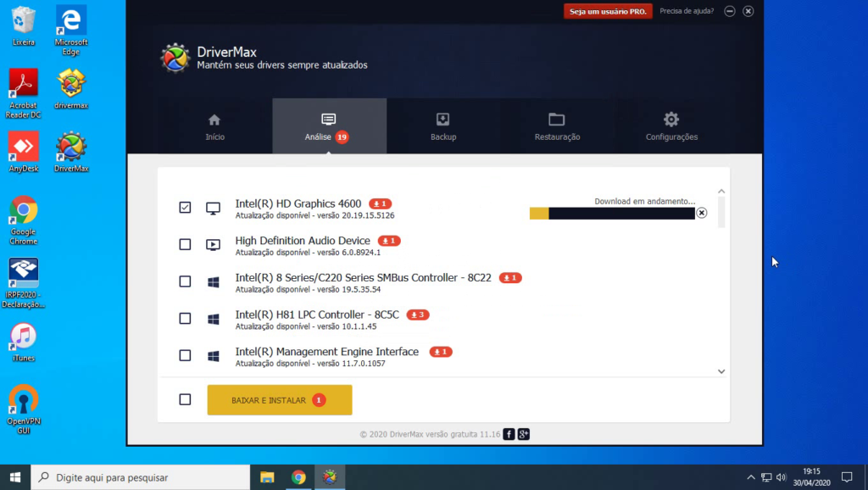Click the driver list scrollbar thumb
Image resolution: width=868 pixels, height=490 pixels.
[x=721, y=211]
